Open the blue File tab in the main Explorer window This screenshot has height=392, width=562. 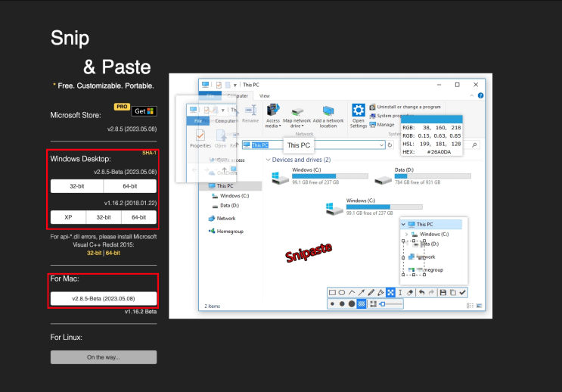(210, 96)
